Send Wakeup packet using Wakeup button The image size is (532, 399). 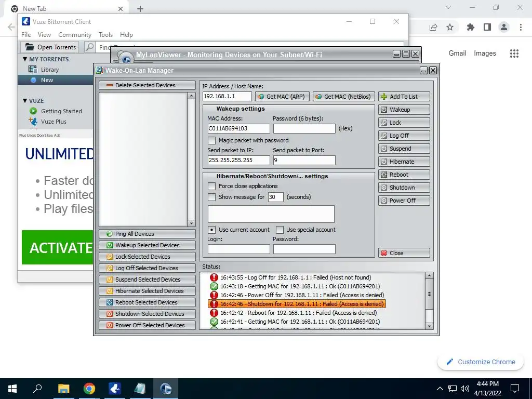(x=404, y=110)
